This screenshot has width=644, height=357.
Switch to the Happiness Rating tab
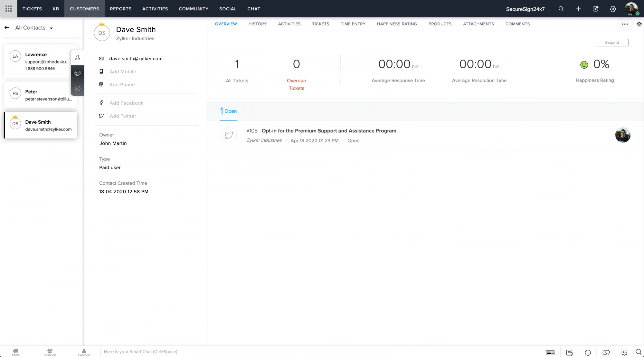[x=397, y=24]
